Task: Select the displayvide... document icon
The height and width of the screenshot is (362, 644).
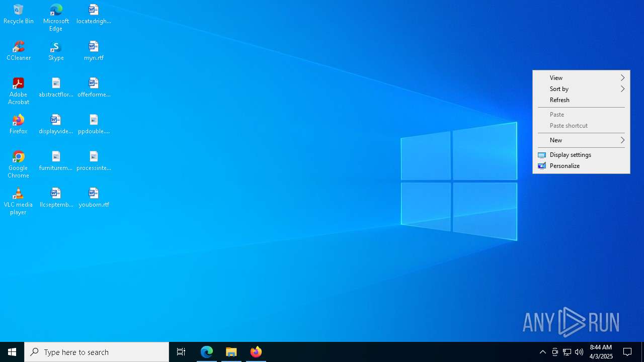Action: click(x=56, y=124)
